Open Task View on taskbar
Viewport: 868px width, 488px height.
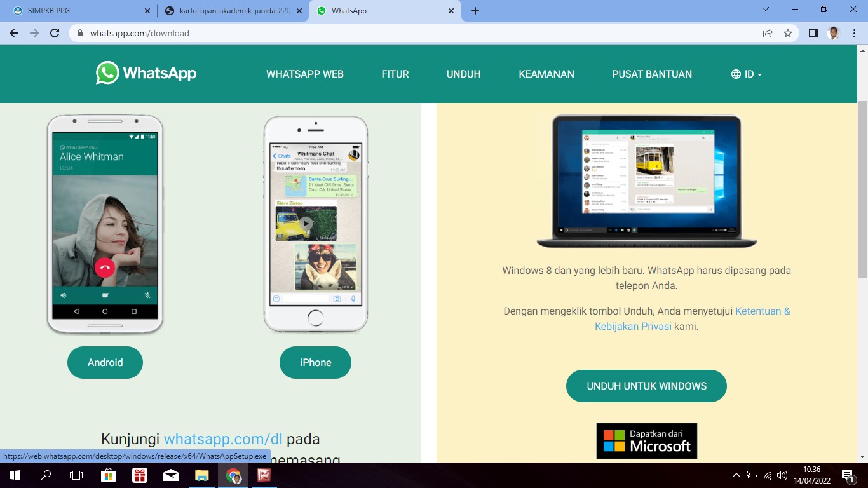(x=76, y=475)
